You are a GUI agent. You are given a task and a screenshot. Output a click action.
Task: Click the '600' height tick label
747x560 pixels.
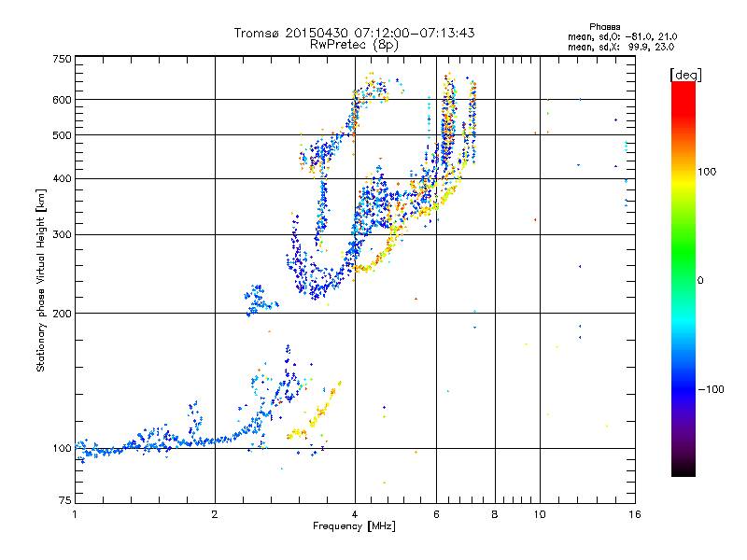(62, 100)
